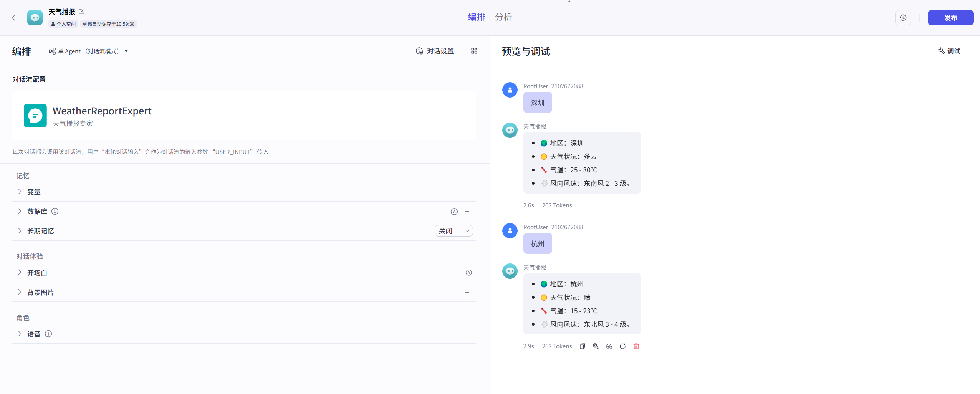The width and height of the screenshot is (980, 394).
Task: Regenerate the 杭州 weather response
Action: pos(622,346)
